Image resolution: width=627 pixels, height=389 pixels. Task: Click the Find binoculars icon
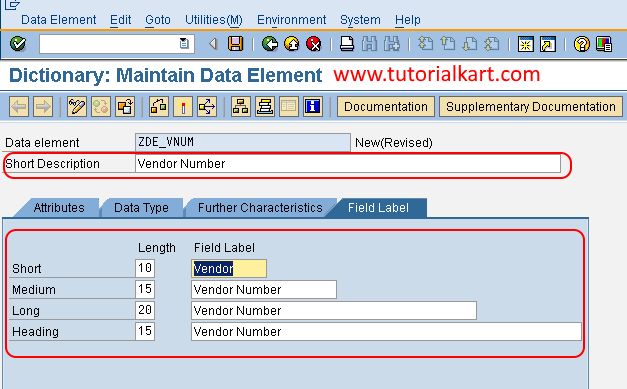[x=369, y=44]
